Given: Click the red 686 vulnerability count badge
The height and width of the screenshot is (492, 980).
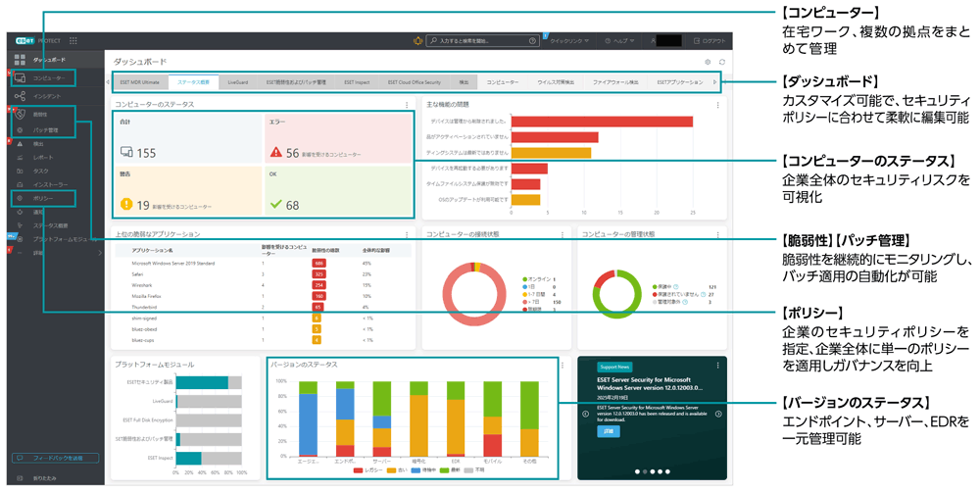Looking at the screenshot, I should point(318,263).
